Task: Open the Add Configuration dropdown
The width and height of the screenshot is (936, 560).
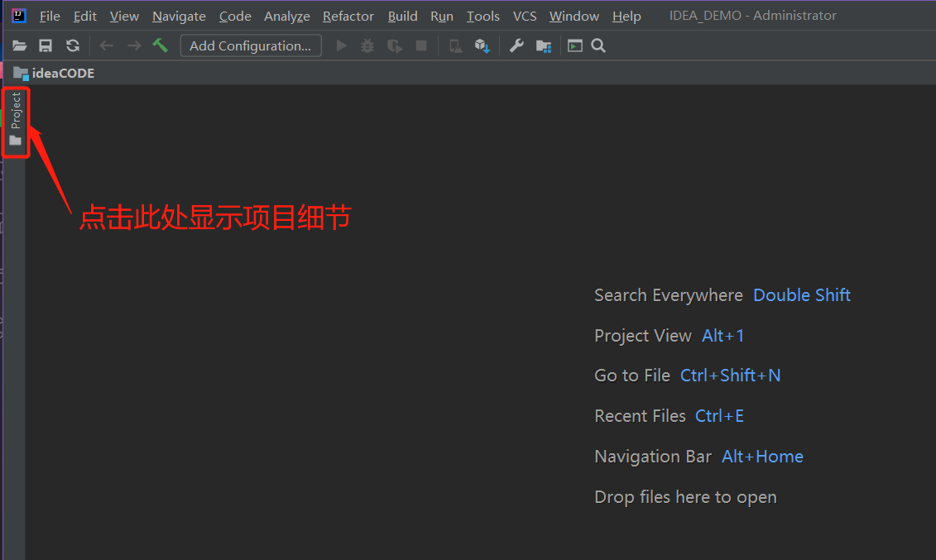Action: coord(251,45)
